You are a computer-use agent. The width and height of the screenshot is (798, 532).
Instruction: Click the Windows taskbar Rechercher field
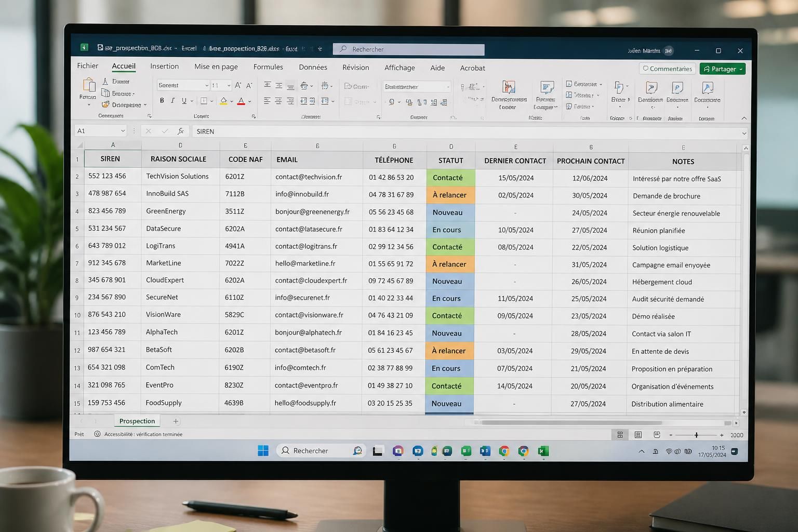click(321, 450)
